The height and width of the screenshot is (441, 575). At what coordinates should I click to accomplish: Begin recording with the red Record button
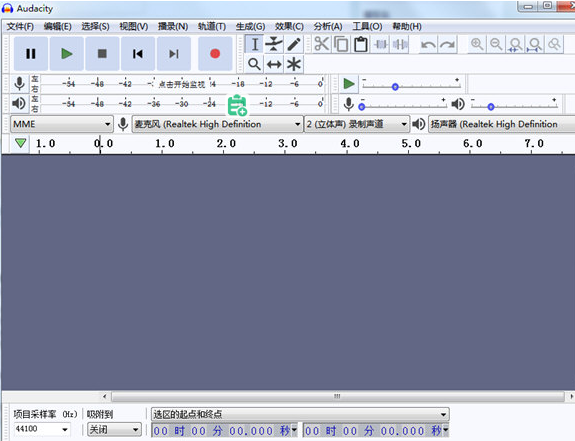pos(215,54)
